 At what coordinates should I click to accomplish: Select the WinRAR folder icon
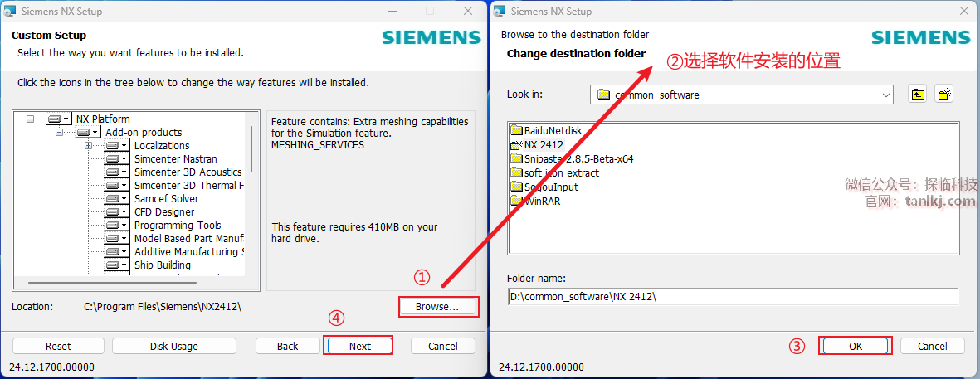pos(516,201)
